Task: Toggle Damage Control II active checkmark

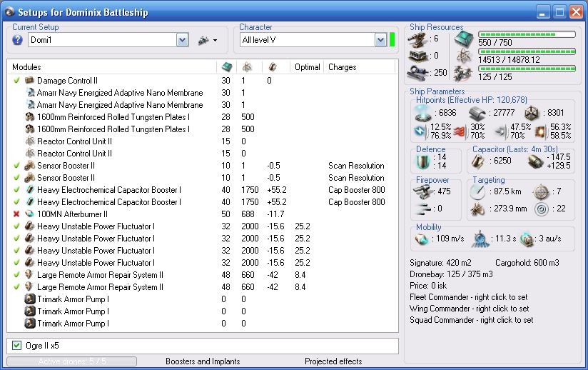Action: [16, 80]
